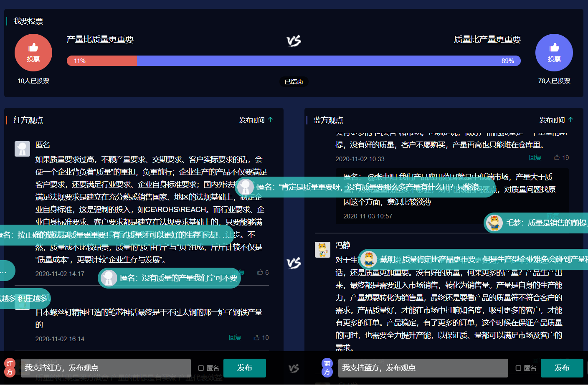Like the red comment with 10 likes
This screenshot has width=588, height=385.
[x=257, y=337]
